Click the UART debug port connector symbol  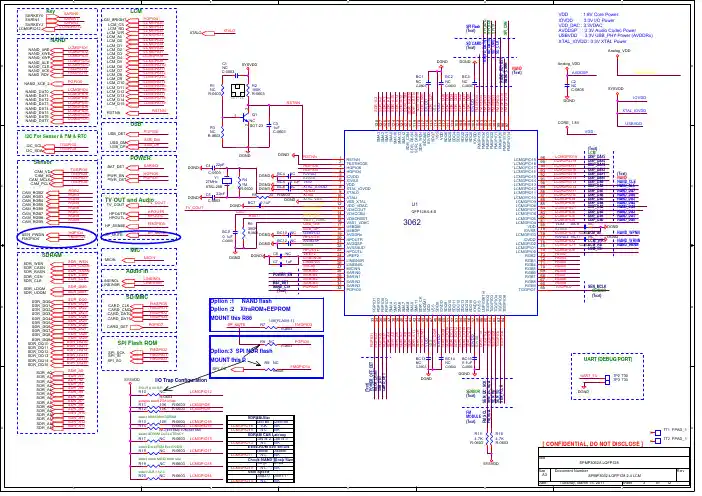pos(607,380)
